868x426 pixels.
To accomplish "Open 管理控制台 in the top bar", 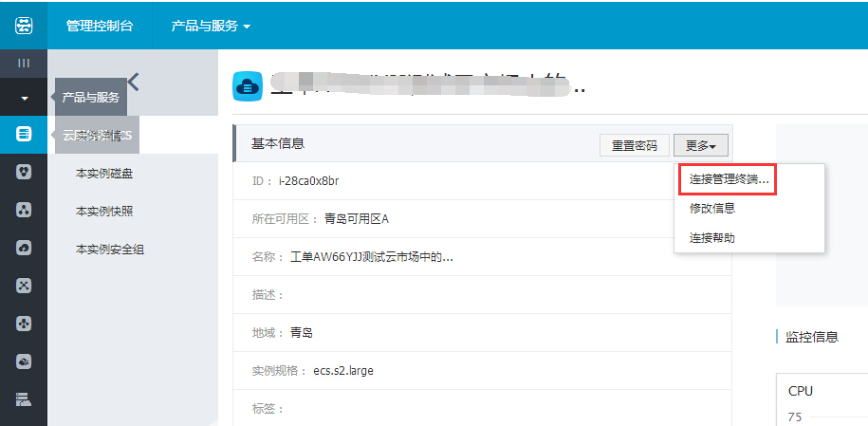I will 99,26.
